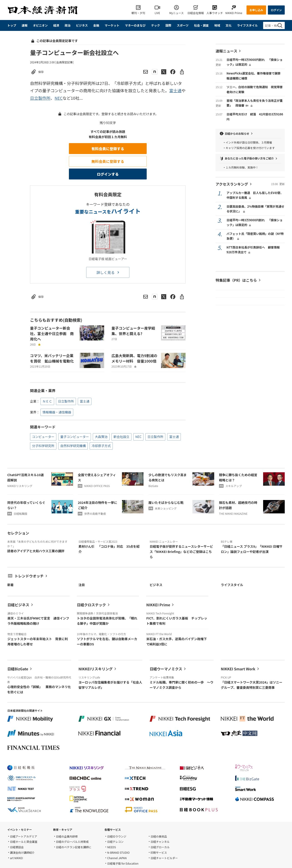Open the 紙面ビューアー tablet image

tap(108, 237)
